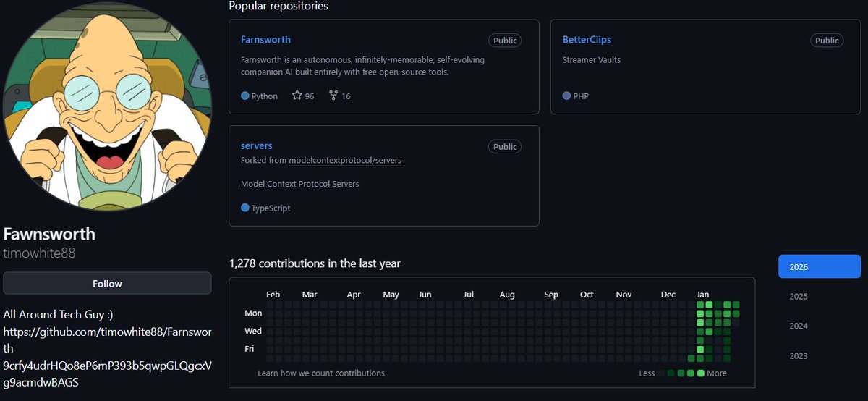Open Learn how we count contributions link
The width and height of the screenshot is (868, 401).
[x=321, y=373]
